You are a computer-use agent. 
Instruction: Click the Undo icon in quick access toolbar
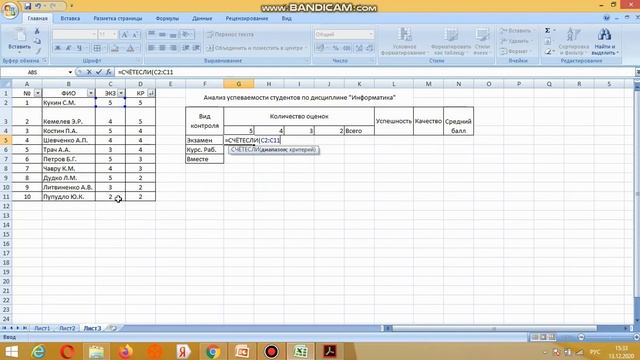tap(38, 6)
